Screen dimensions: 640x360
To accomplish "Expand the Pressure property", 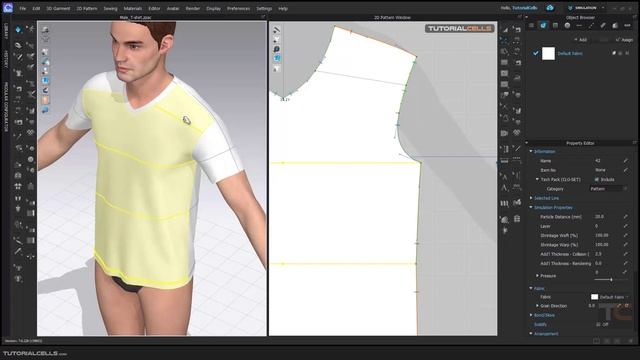I will [537, 276].
